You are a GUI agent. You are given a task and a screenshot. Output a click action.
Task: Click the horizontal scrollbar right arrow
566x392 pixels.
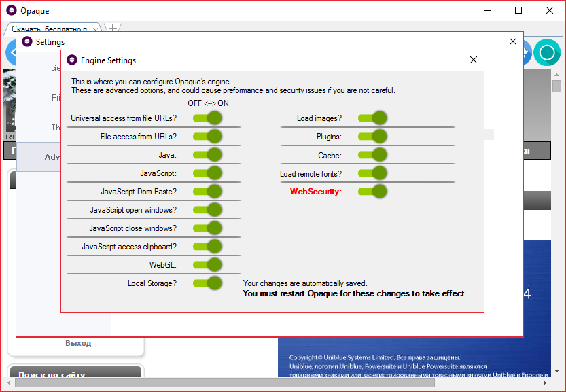(545, 382)
